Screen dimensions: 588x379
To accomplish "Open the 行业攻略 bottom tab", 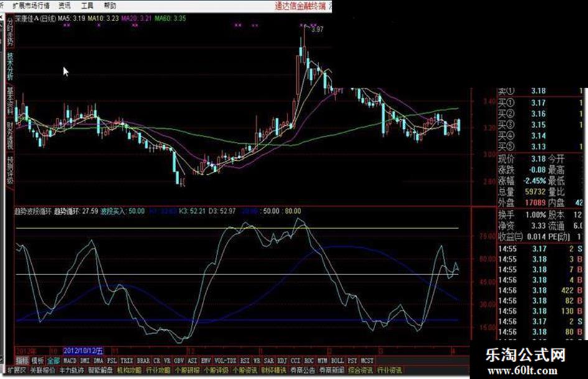I will (x=158, y=370).
